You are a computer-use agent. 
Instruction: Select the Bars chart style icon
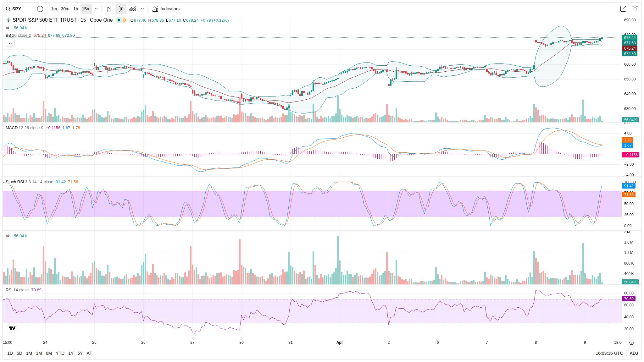[109, 9]
